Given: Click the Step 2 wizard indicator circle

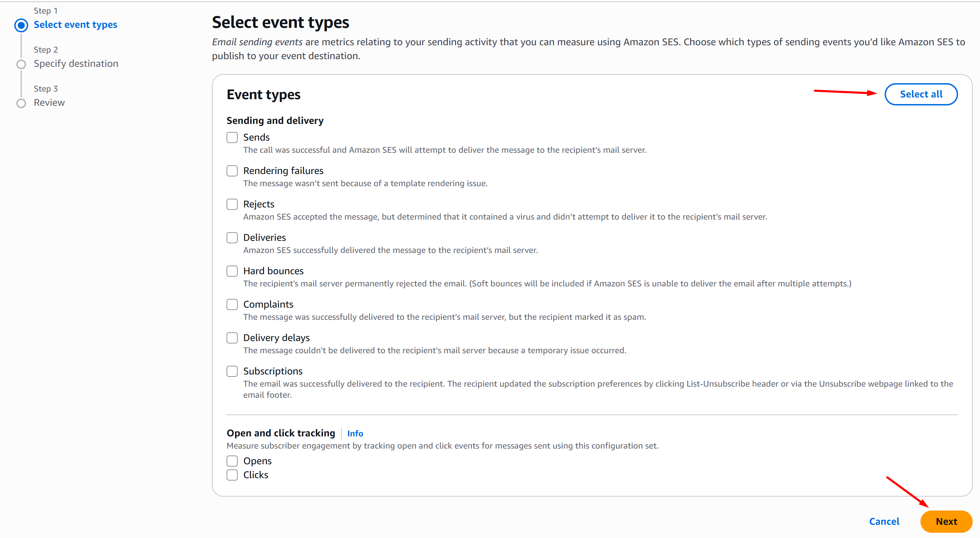Looking at the screenshot, I should coord(21,64).
